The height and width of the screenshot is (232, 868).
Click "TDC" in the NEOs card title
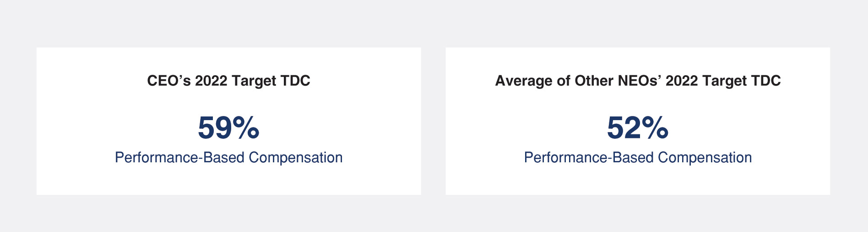tap(766, 81)
